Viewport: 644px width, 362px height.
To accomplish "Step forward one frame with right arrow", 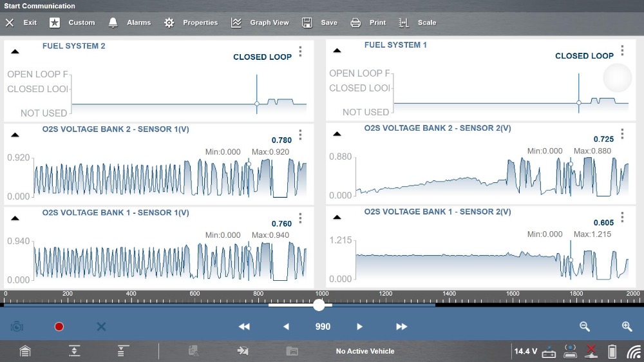I will [x=360, y=327].
